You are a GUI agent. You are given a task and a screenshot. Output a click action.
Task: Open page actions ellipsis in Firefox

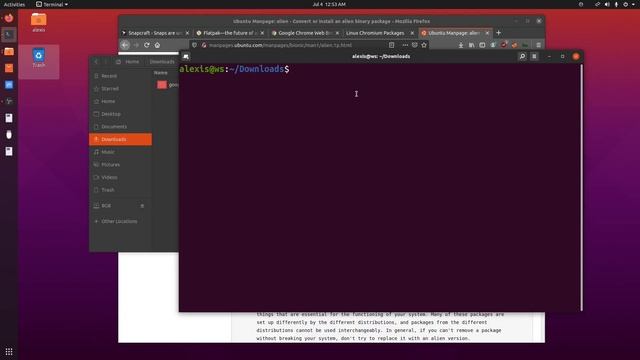click(405, 45)
